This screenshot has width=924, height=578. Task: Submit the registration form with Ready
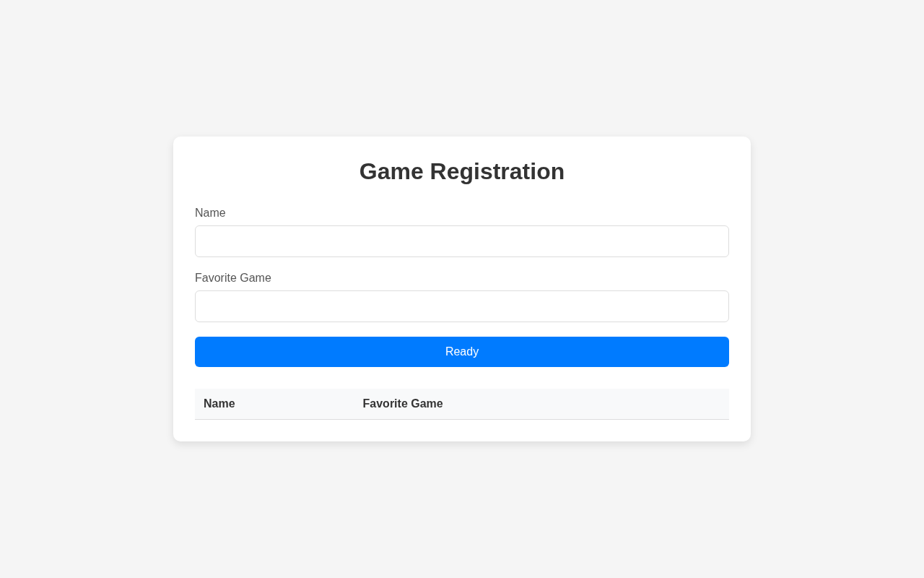pos(462,352)
